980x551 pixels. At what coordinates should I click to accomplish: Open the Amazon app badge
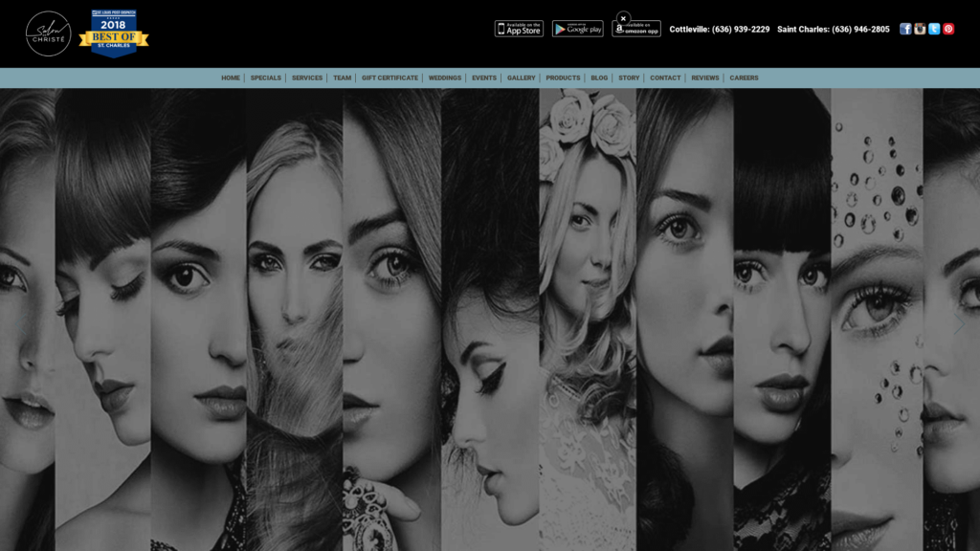[x=636, y=30]
